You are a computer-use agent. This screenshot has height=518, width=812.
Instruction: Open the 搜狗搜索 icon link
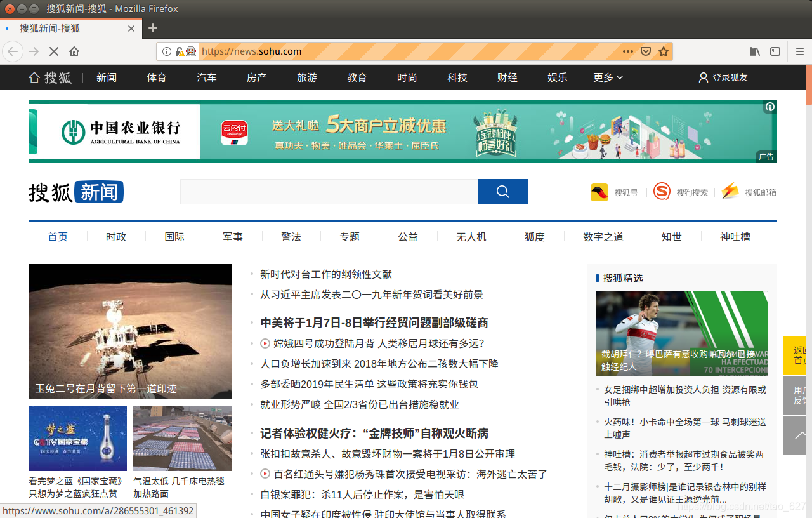pyautogui.click(x=662, y=192)
